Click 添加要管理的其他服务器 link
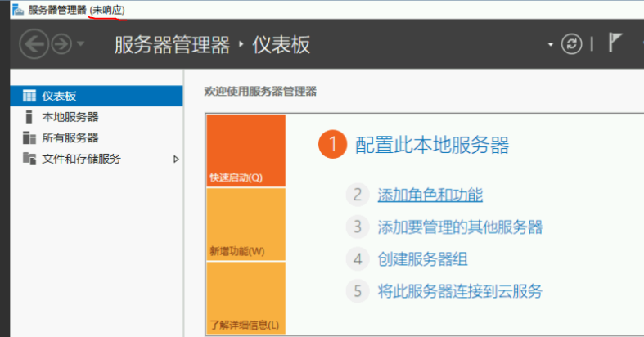Viewport: 644px width, 337px height. [460, 227]
